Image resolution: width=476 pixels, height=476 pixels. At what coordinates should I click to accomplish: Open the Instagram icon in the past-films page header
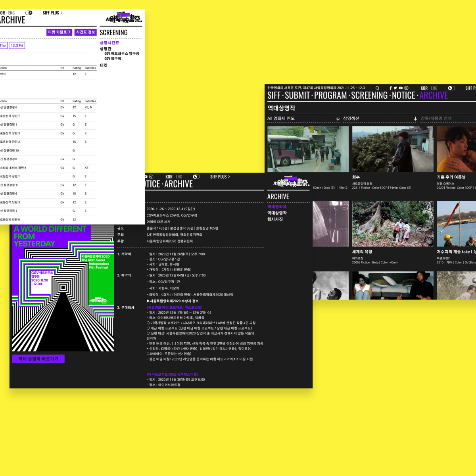[x=406, y=88]
